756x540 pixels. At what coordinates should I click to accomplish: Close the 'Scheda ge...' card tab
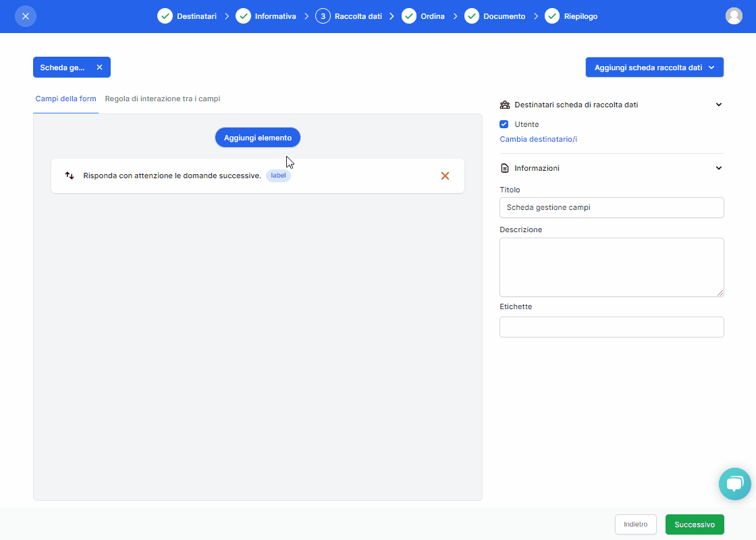point(99,67)
